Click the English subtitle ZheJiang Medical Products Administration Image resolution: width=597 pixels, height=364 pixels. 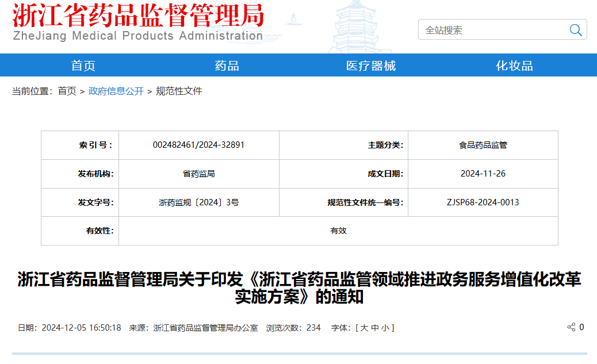(x=138, y=36)
